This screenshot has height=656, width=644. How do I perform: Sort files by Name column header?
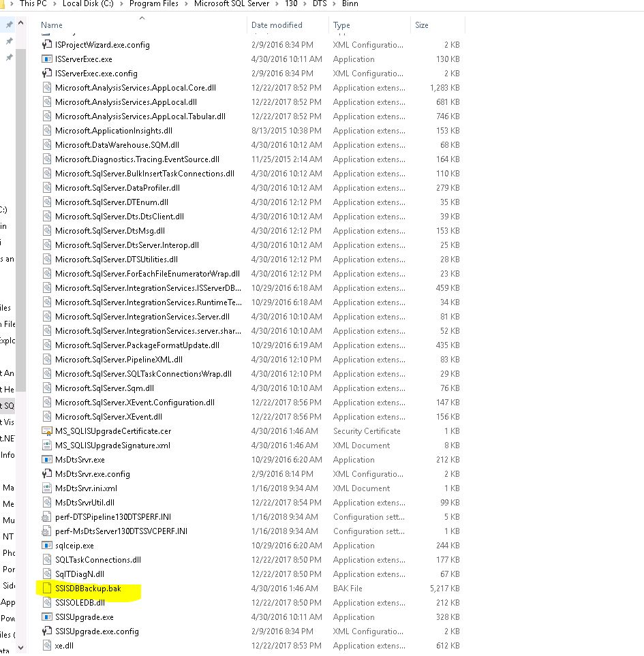click(52, 25)
